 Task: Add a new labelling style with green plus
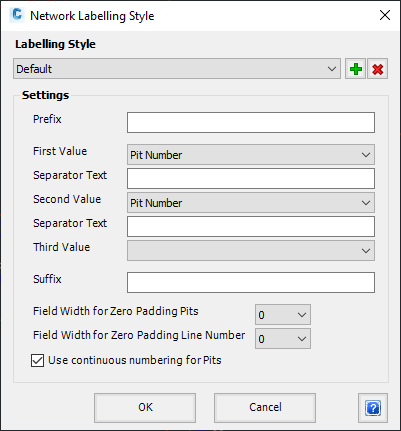pyautogui.click(x=356, y=69)
